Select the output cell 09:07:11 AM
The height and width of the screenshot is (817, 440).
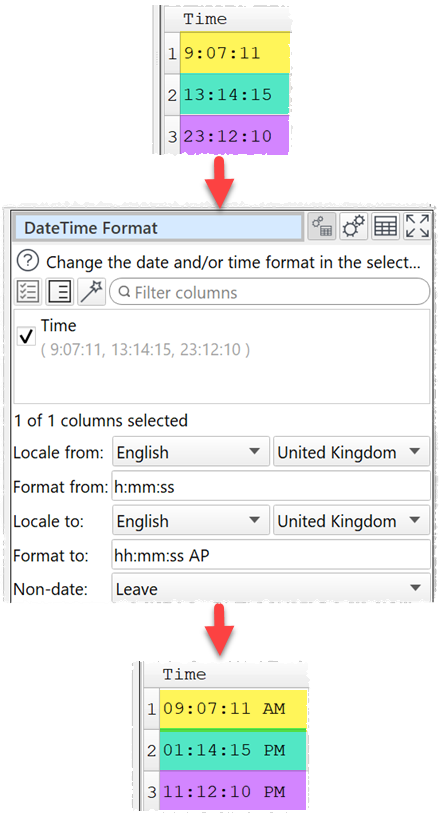(233, 709)
